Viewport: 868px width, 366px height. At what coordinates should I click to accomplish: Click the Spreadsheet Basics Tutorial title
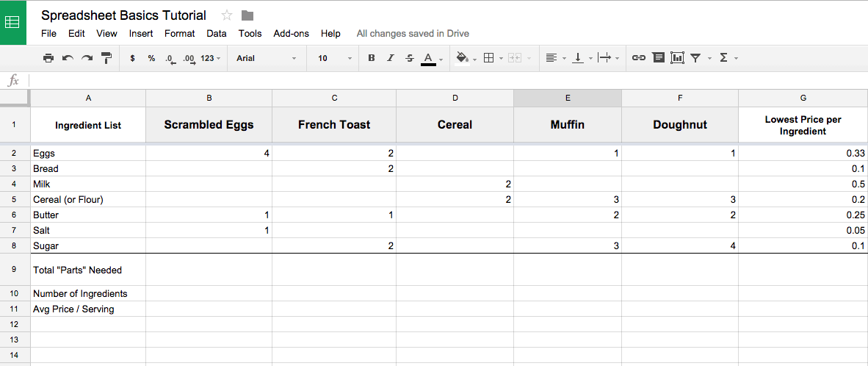coord(123,15)
